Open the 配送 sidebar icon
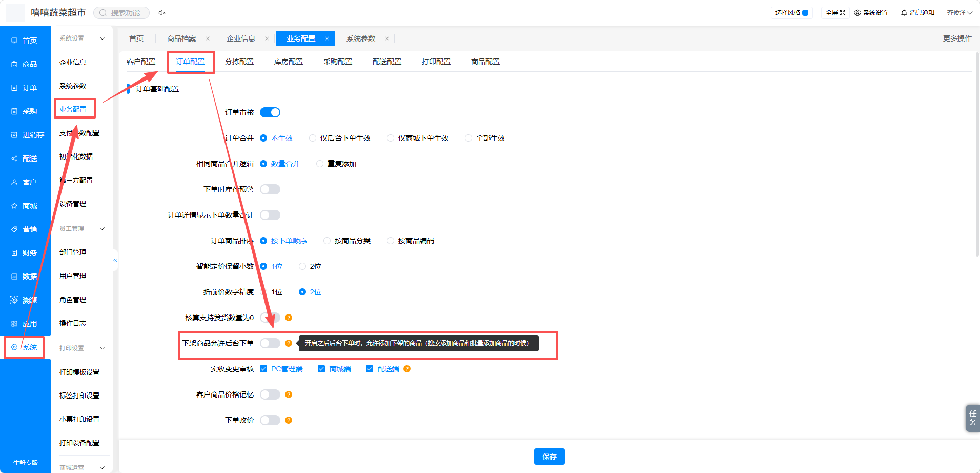Image resolution: width=980 pixels, height=473 pixels. pos(14,159)
